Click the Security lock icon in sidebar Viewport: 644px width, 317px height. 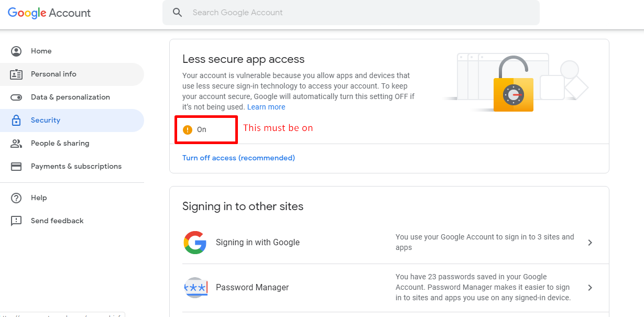(x=16, y=121)
